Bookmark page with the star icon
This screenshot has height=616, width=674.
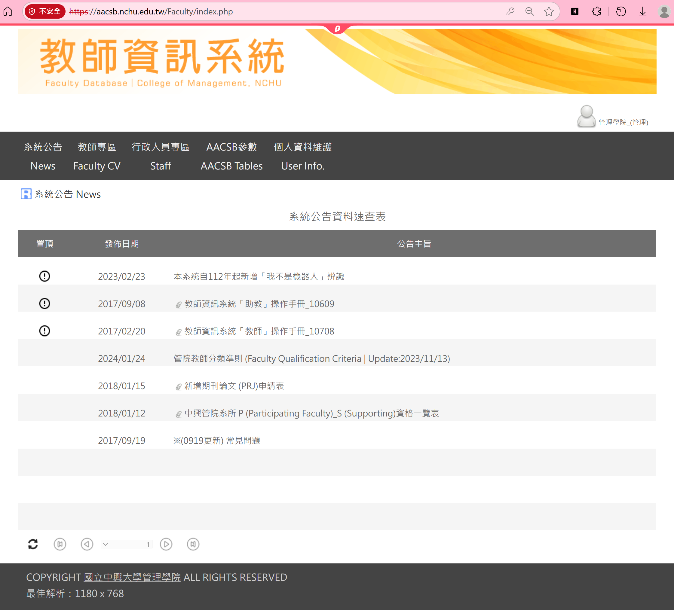point(549,12)
